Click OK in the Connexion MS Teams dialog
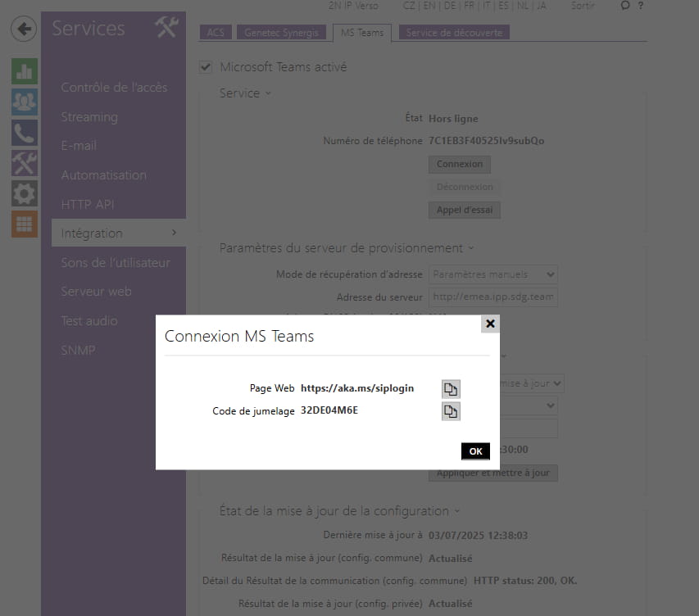 475,451
